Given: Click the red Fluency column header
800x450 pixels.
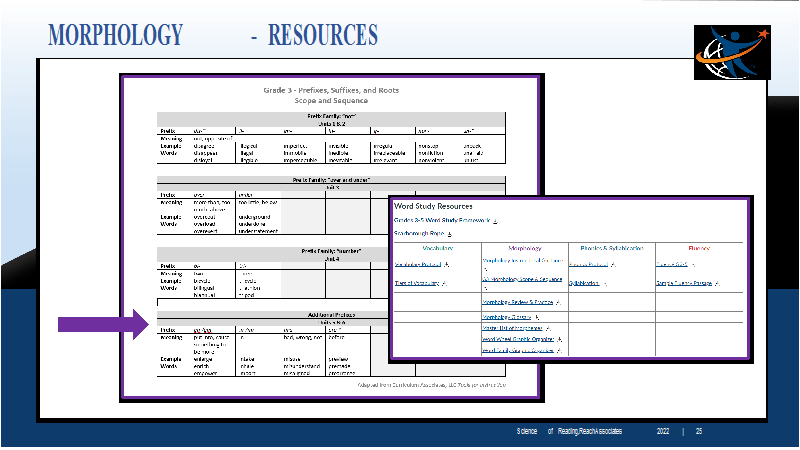Looking at the screenshot, I should [x=699, y=248].
